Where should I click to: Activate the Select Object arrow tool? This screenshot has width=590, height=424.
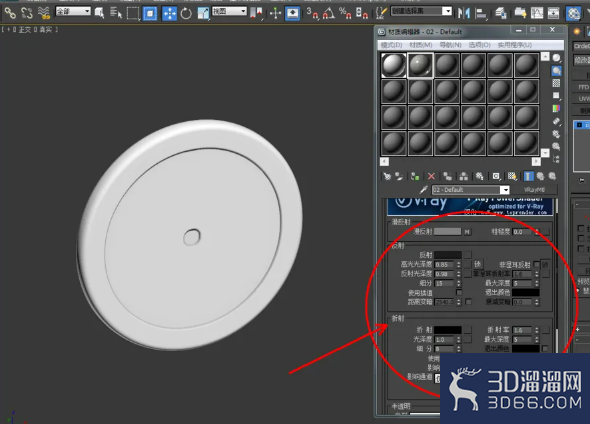click(100, 13)
